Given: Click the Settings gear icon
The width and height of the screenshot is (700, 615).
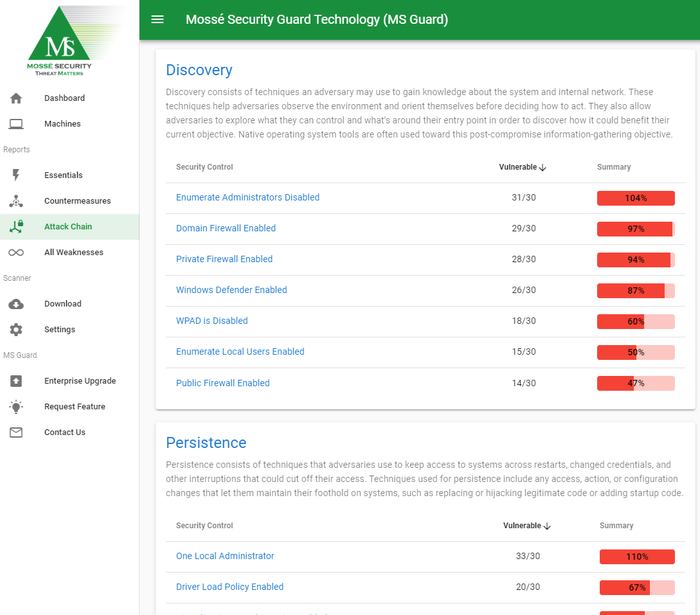Looking at the screenshot, I should [x=16, y=330].
